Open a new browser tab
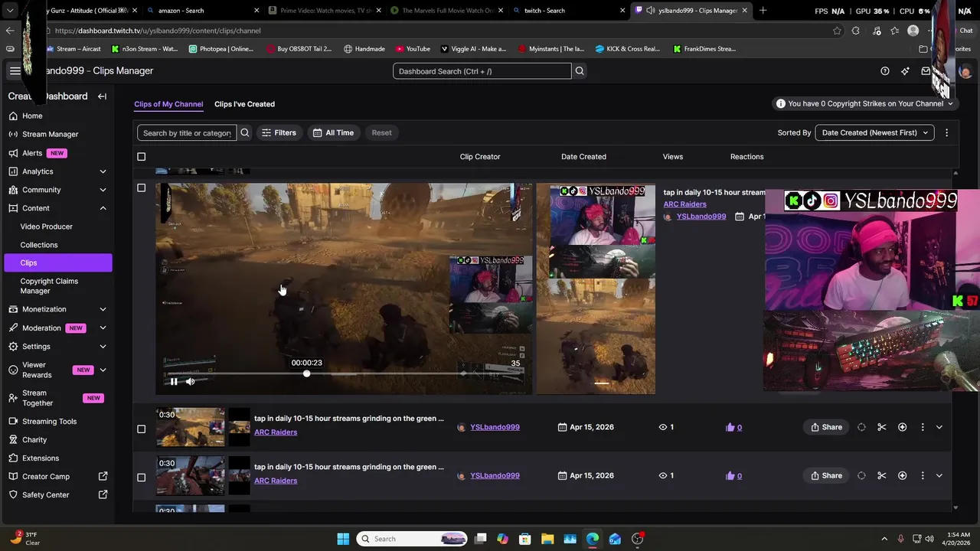Screen dimensions: 980x551 763,11
